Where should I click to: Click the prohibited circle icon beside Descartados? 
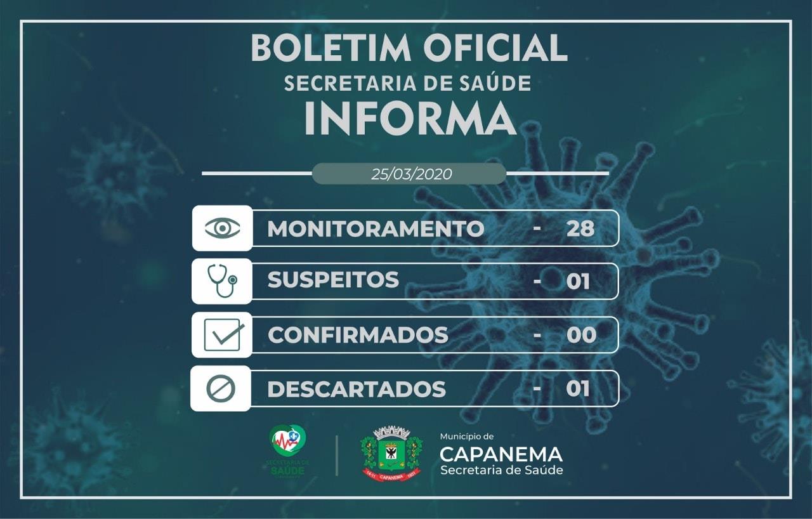tap(221, 388)
